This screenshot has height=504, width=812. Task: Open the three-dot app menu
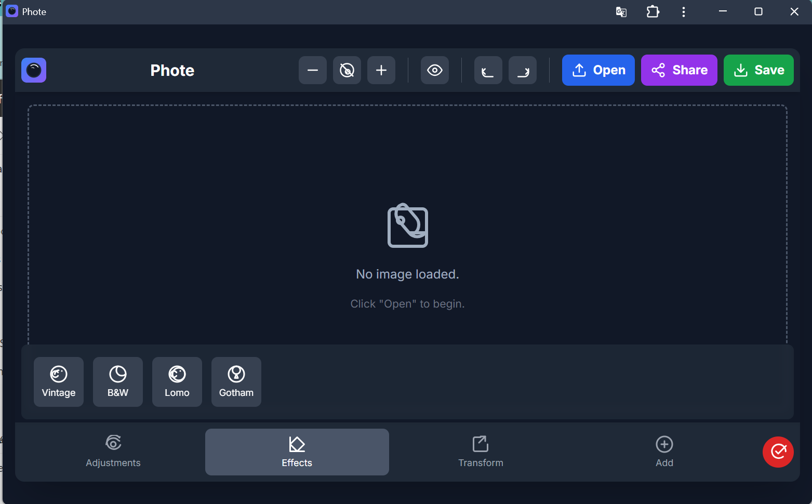pos(684,12)
